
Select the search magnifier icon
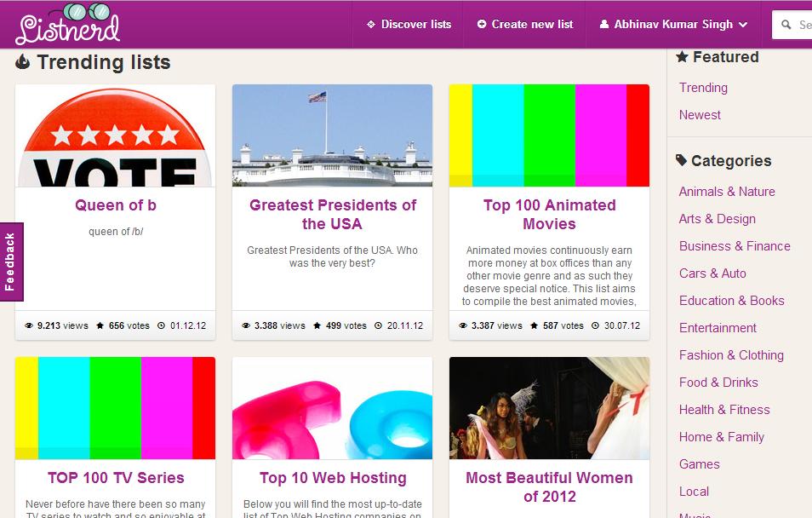pyautogui.click(x=786, y=25)
